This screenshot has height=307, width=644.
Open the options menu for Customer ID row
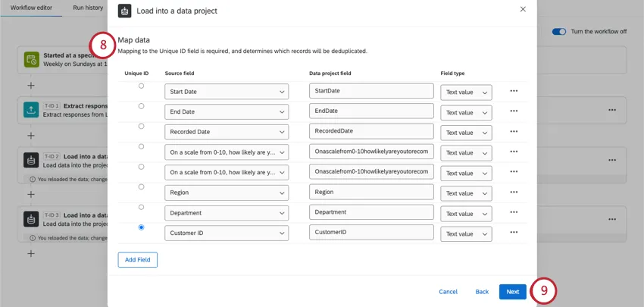514,233
